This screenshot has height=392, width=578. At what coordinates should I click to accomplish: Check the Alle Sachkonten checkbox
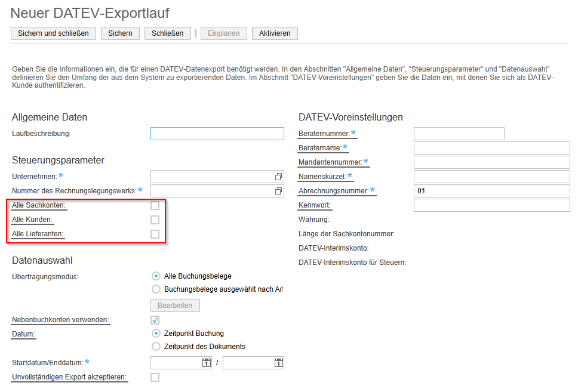coord(155,206)
